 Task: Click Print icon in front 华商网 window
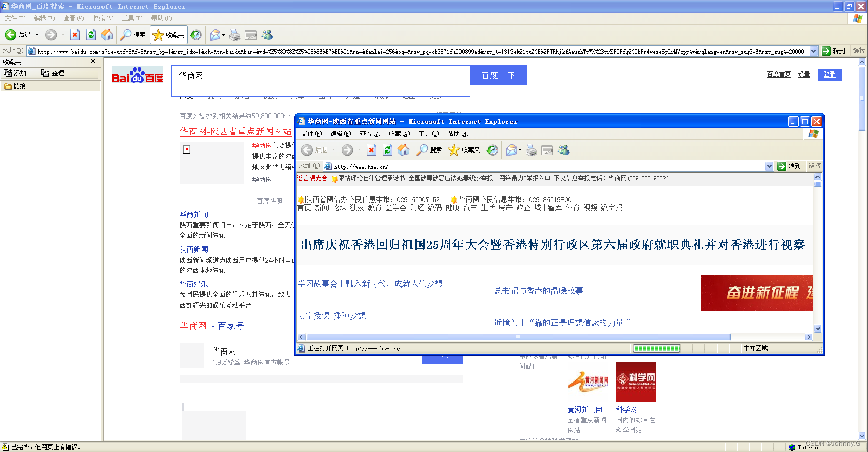(531, 150)
